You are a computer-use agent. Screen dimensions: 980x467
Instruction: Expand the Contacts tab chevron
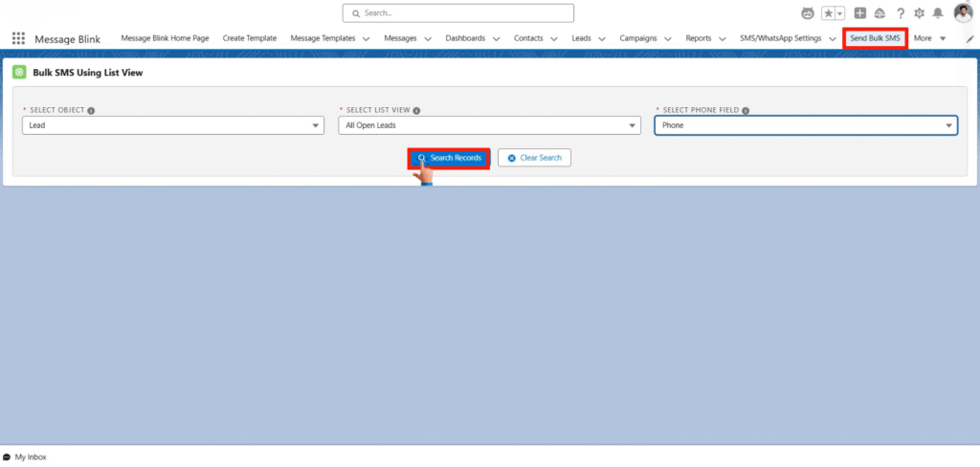coord(553,39)
